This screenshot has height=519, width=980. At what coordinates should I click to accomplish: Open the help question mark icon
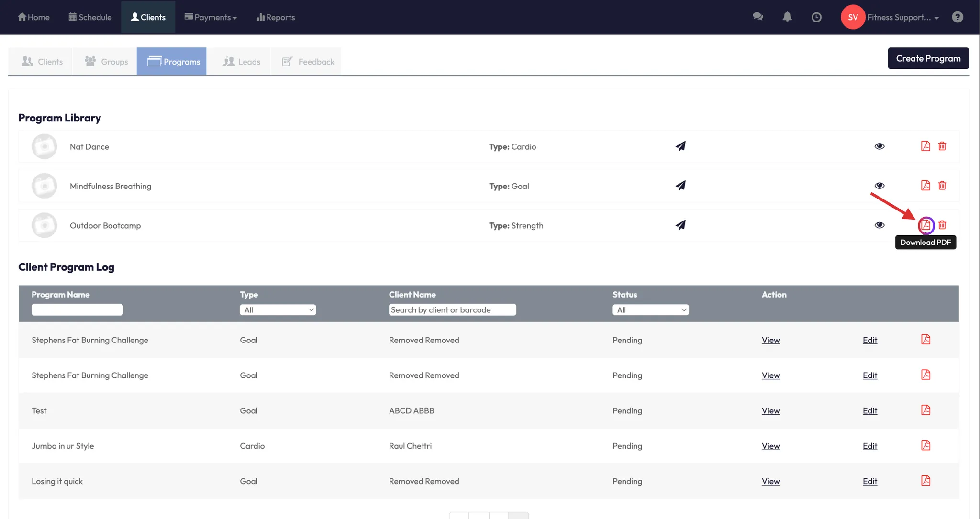(957, 17)
